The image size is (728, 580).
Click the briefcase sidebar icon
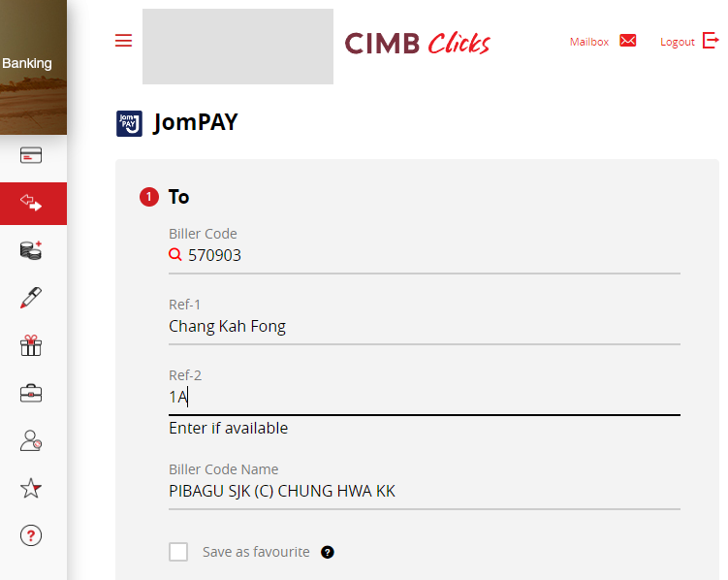(x=31, y=393)
